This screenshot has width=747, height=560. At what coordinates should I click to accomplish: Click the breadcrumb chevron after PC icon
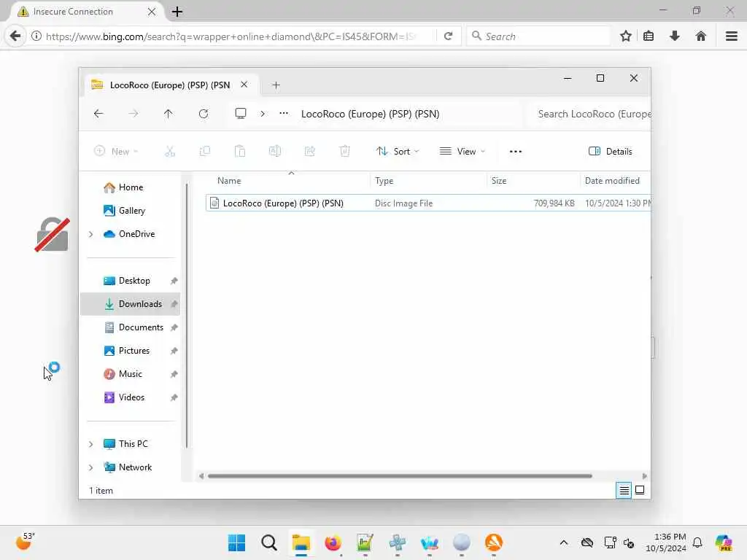pyautogui.click(x=263, y=113)
